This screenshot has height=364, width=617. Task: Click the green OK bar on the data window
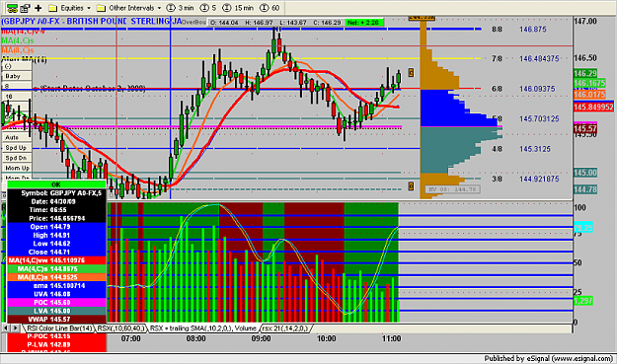point(56,184)
